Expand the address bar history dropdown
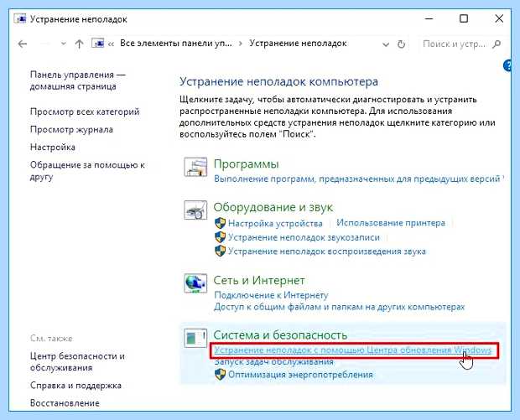This screenshot has height=420, width=520. click(x=386, y=44)
